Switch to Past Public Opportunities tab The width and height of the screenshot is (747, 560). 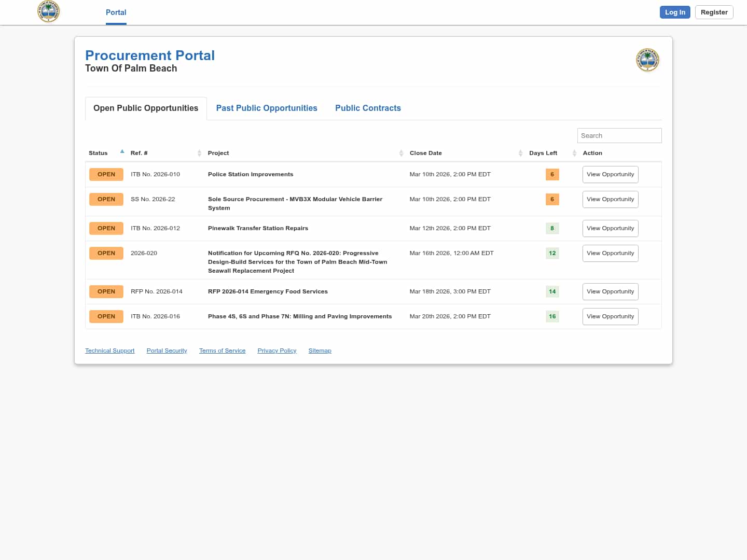pyautogui.click(x=267, y=108)
